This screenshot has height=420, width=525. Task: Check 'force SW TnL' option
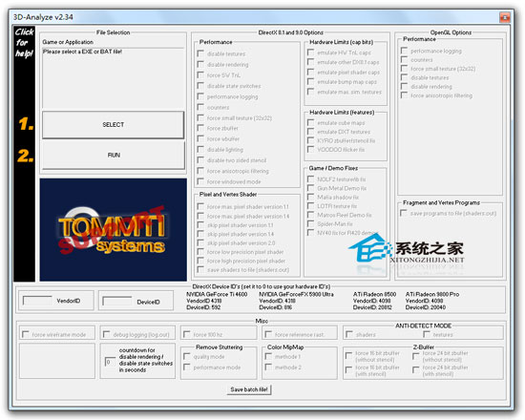pyautogui.click(x=200, y=75)
